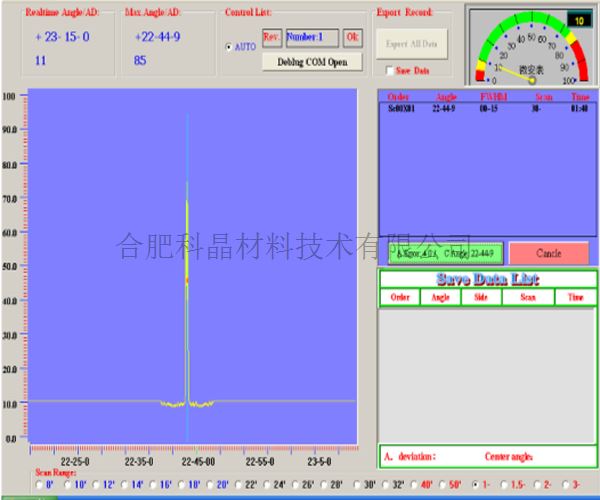Select the AUTO radio button
The width and height of the screenshot is (600, 500).
[x=229, y=47]
